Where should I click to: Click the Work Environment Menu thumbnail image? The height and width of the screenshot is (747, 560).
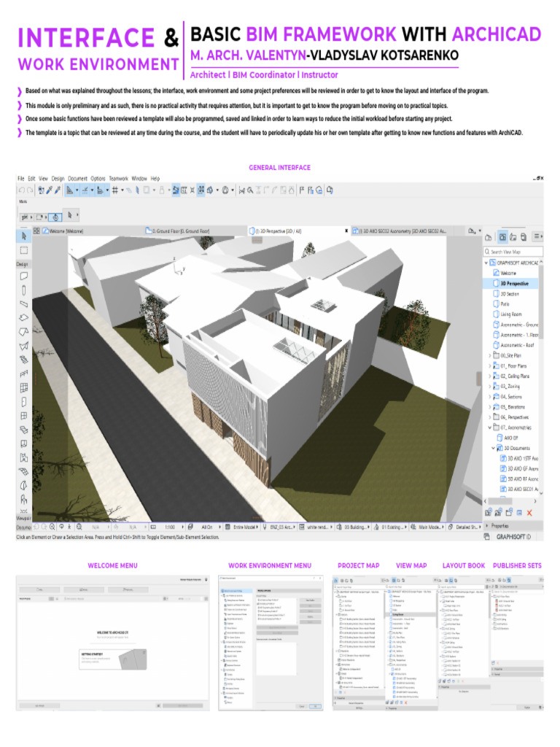click(x=271, y=643)
